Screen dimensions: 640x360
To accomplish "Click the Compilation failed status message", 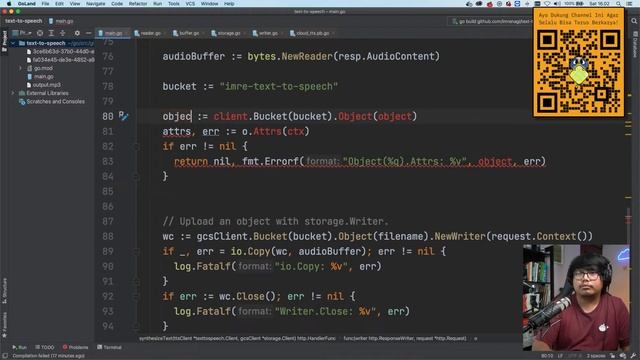I will point(48,356).
